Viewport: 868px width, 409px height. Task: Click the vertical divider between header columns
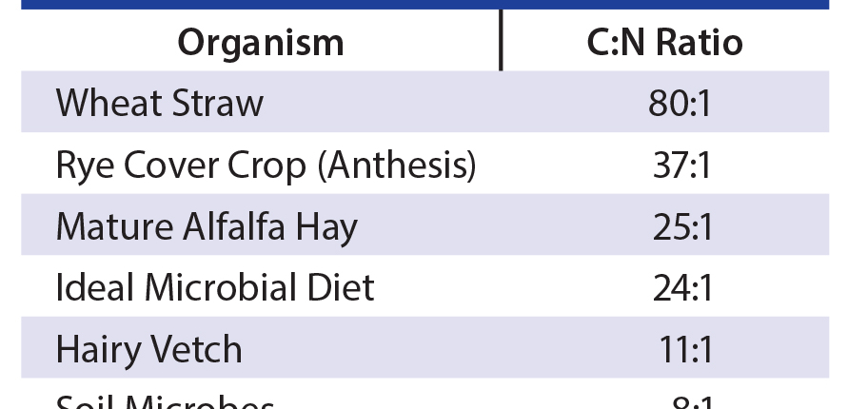501,40
